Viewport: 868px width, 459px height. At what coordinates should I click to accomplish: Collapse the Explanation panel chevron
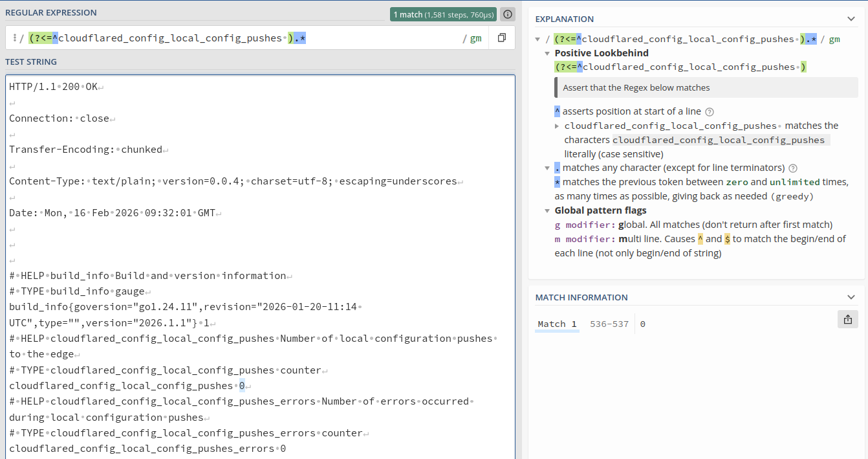tap(851, 19)
